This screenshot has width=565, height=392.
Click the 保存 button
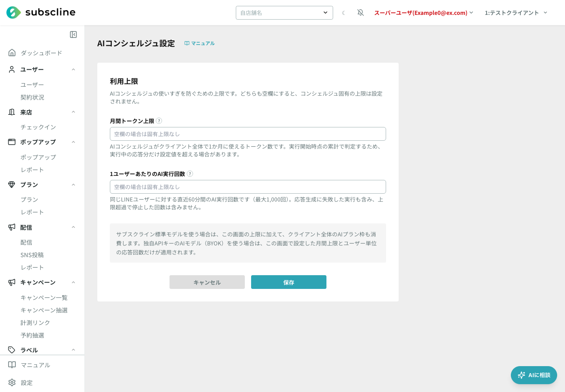point(289,282)
